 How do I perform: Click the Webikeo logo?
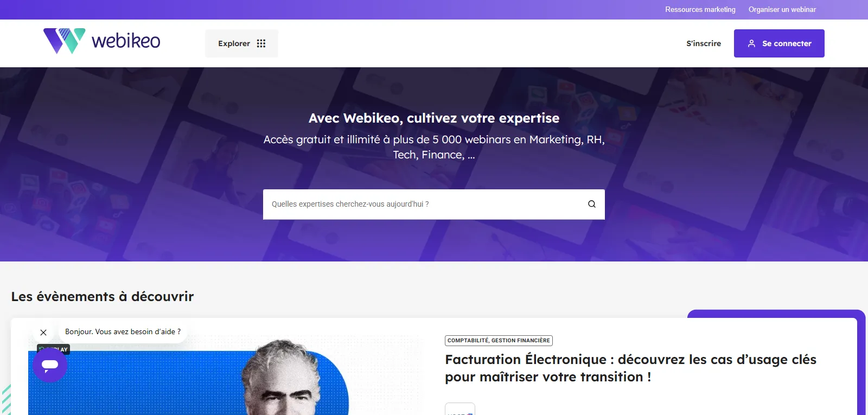(101, 41)
